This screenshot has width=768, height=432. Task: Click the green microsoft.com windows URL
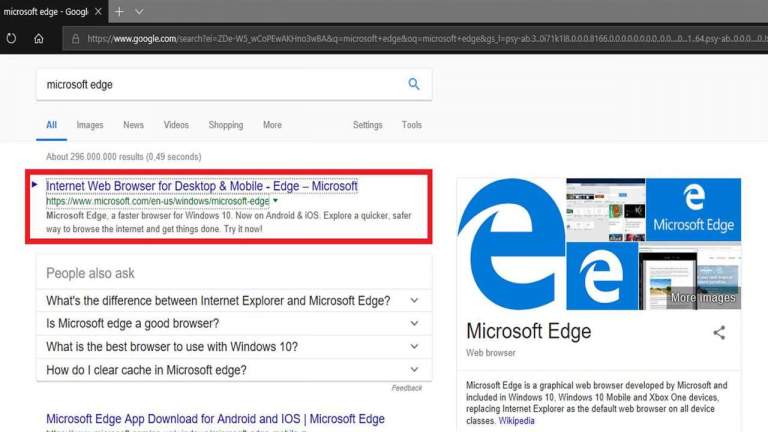(157, 201)
